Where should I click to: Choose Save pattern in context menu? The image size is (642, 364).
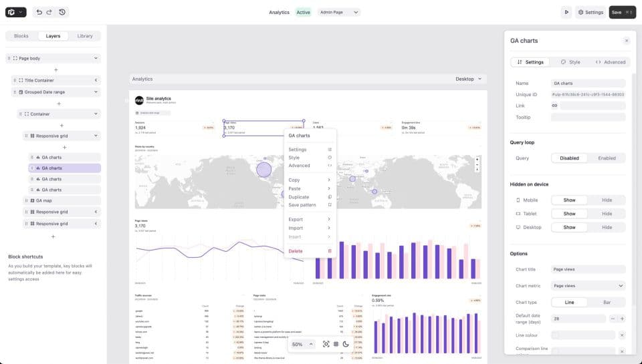[310, 205]
